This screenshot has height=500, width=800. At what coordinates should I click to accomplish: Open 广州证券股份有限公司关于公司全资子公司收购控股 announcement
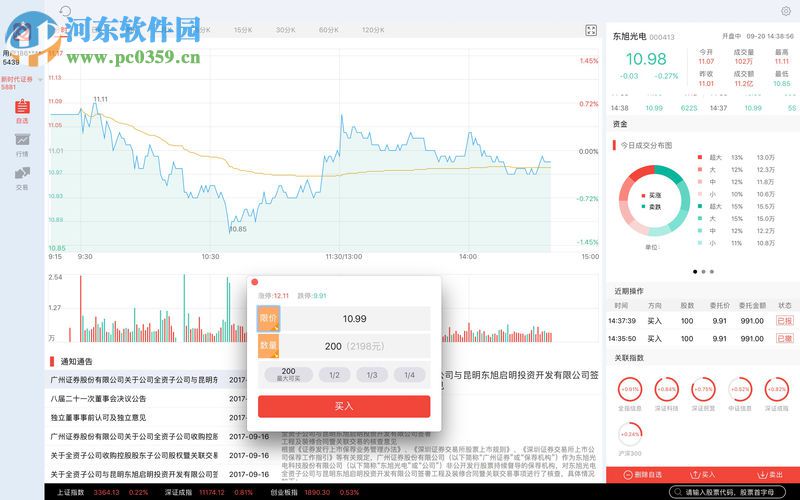pyautogui.click(x=134, y=436)
